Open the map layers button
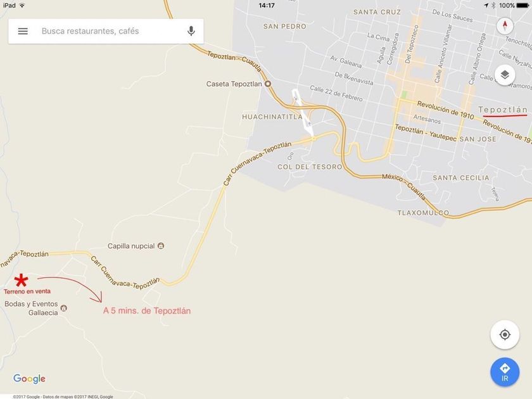Image resolution: width=532 pixels, height=399 pixels. point(505,75)
